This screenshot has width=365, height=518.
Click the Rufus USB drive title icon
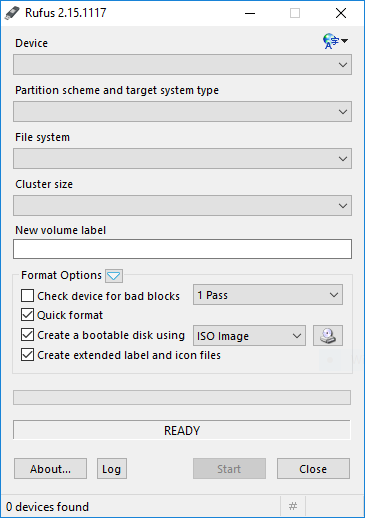13,13
